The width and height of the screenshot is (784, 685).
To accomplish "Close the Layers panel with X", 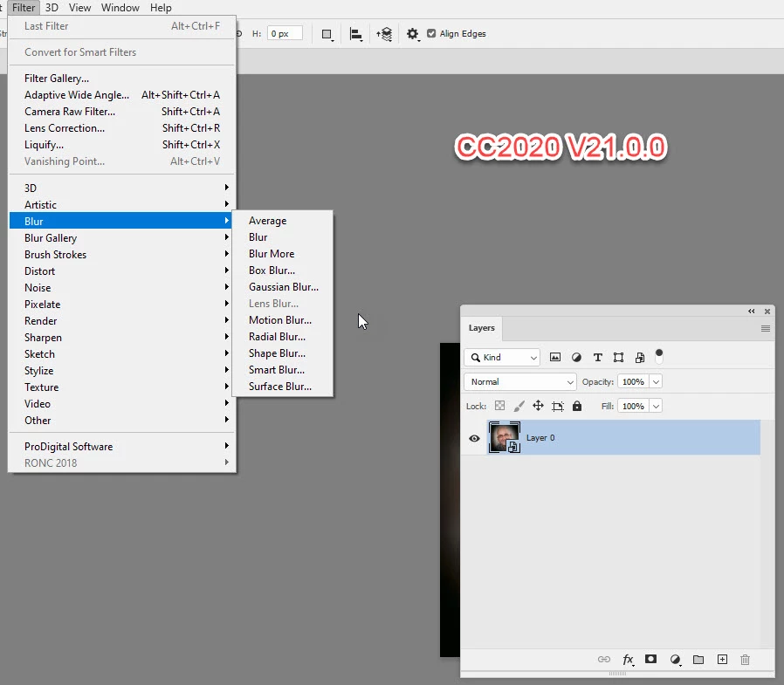I will (767, 312).
